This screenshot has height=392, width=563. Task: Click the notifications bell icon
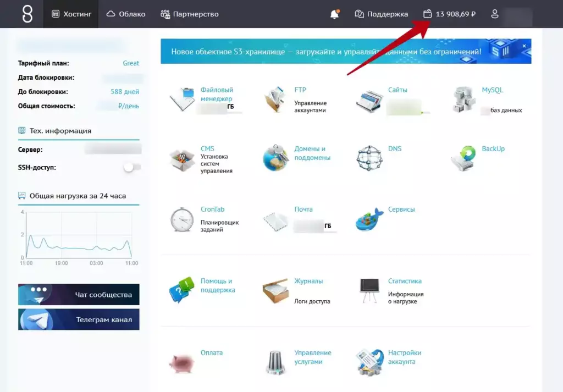pos(335,14)
